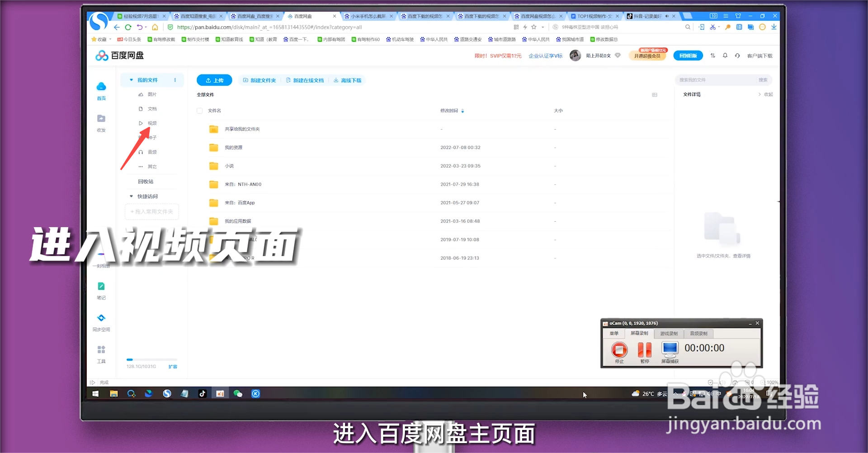Screen dimensions: 868x453
Task: Open the 同步空间 sync space icon
Action: click(x=101, y=318)
